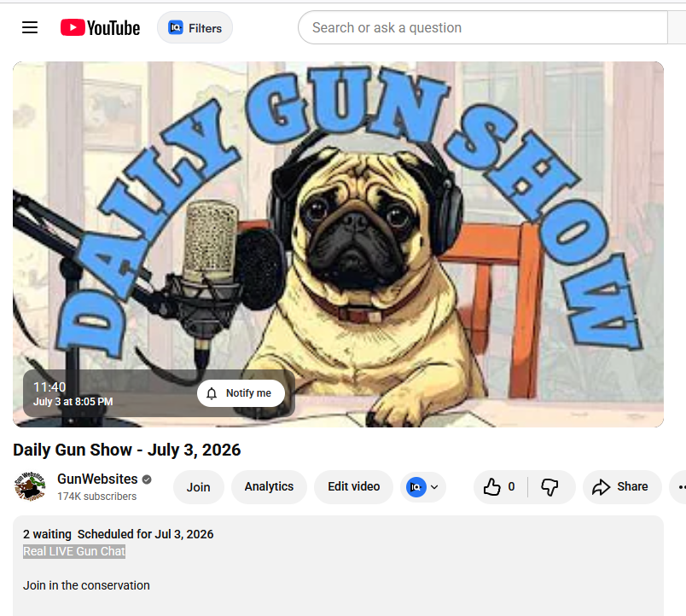Click the verified checkmark badge
This screenshot has width=686, height=616.
[x=147, y=480]
